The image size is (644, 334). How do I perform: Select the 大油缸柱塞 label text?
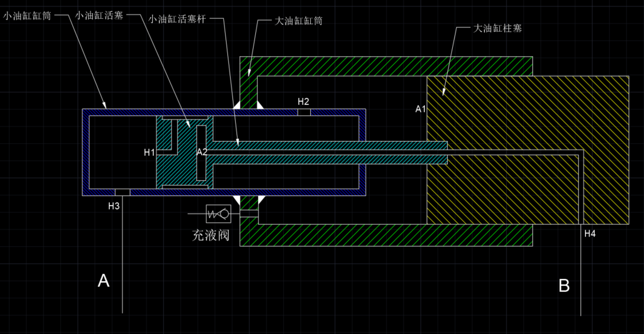pos(498,28)
